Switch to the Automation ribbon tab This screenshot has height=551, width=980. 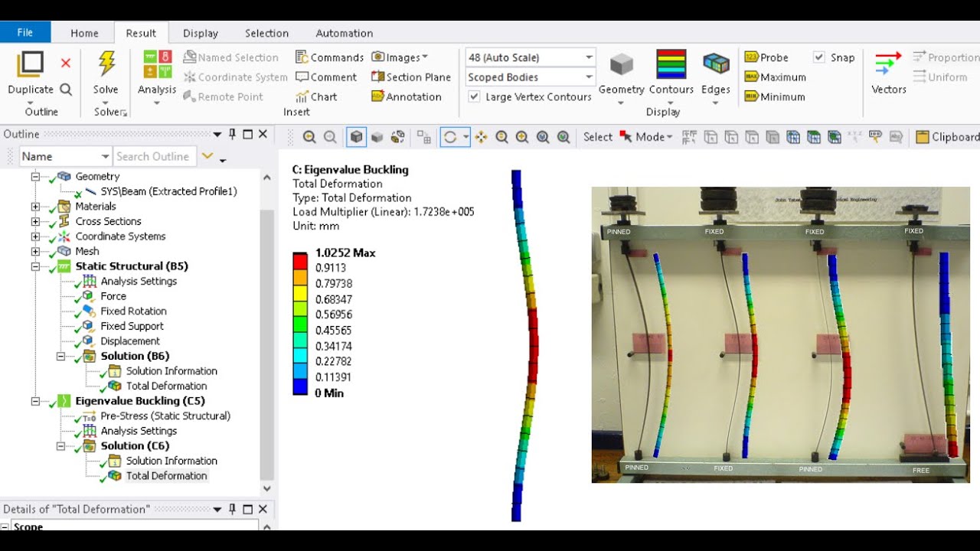[x=345, y=33]
